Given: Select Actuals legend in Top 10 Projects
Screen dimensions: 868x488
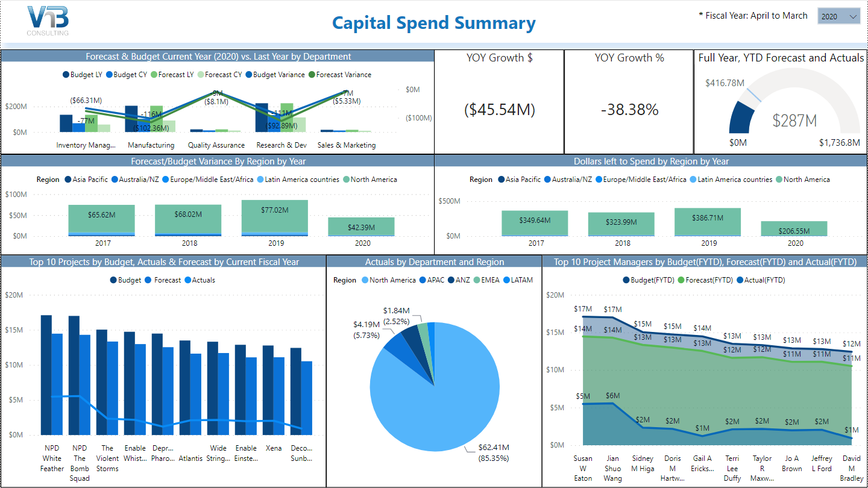Looking at the screenshot, I should pyautogui.click(x=200, y=280).
